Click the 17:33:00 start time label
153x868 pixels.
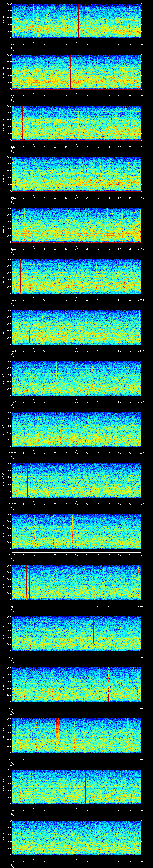(x=12, y=147)
